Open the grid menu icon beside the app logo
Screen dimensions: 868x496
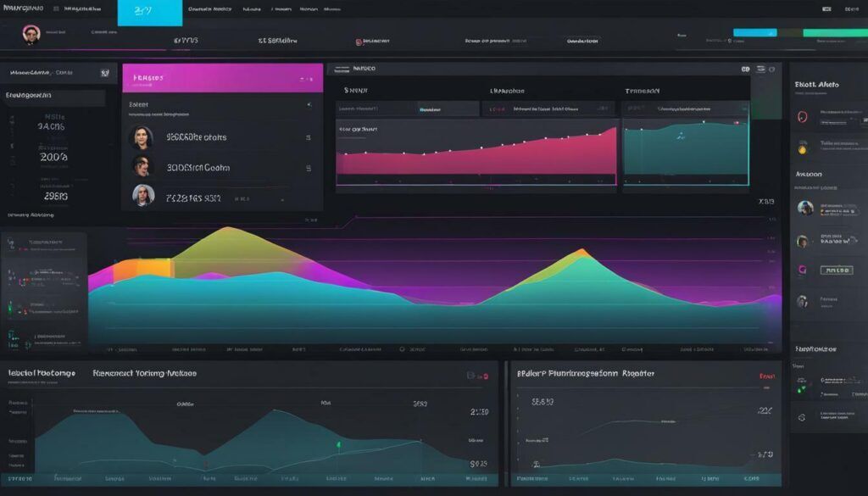coord(55,8)
